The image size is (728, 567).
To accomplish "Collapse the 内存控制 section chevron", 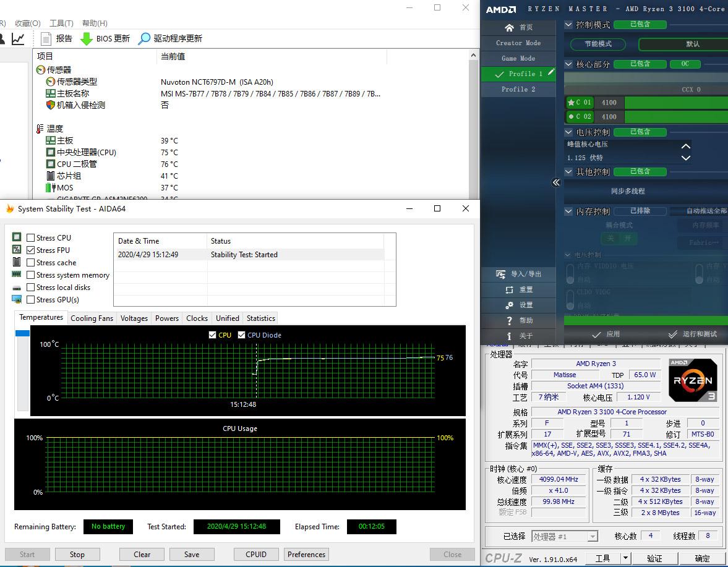I will 568,211.
